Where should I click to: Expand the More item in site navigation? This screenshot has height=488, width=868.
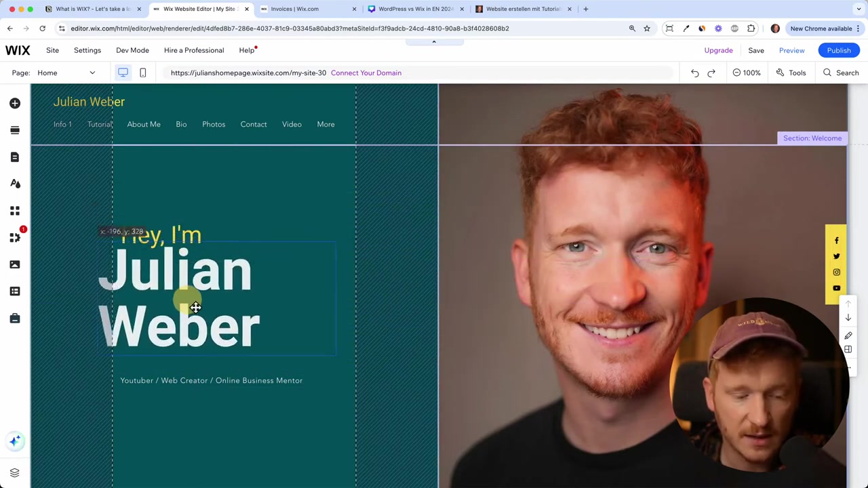click(x=325, y=124)
